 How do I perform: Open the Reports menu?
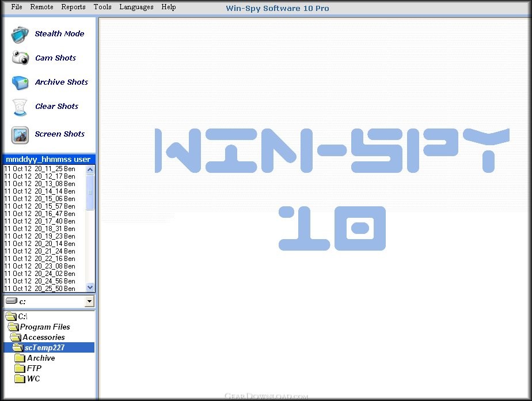coord(73,7)
